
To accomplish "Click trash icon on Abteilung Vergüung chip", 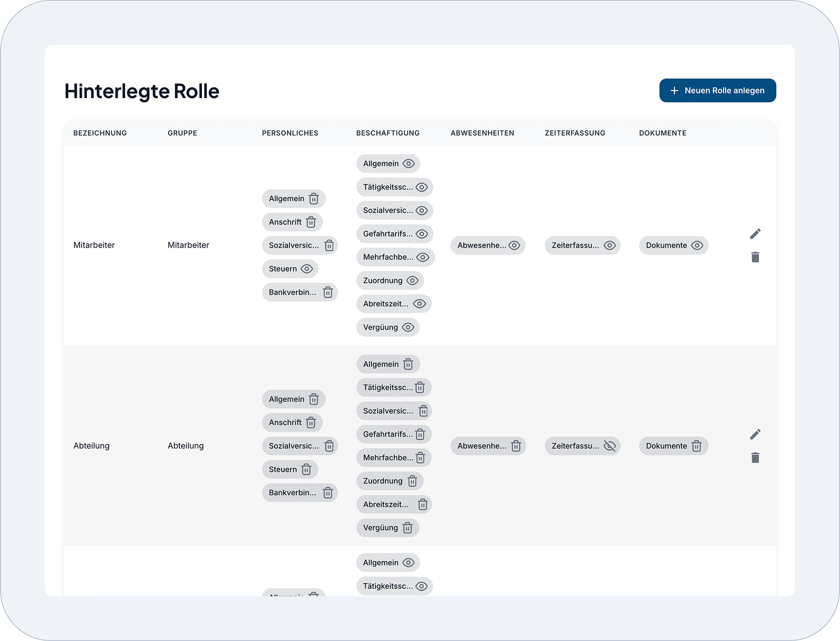I will coord(408,528).
